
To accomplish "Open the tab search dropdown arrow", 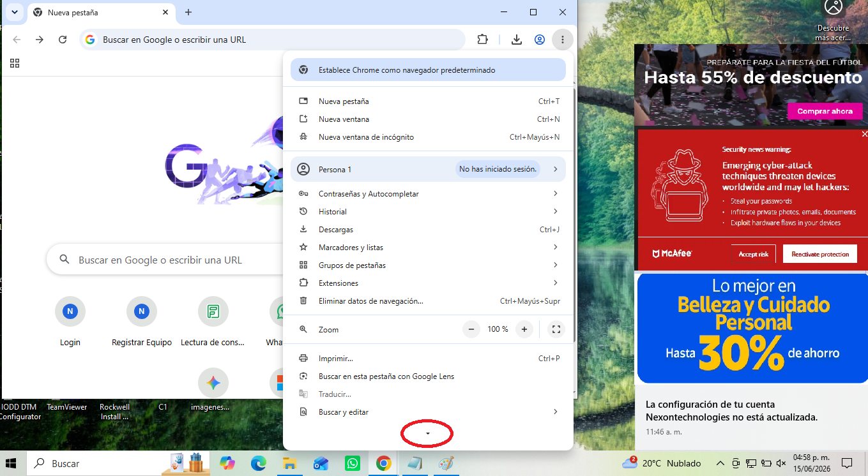I will pyautogui.click(x=14, y=12).
